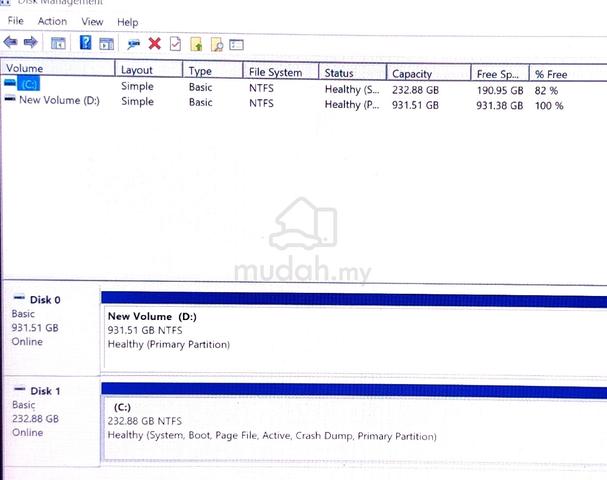Open the blue Help question-mark icon
This screenshot has width=607, height=480.
coord(86,42)
